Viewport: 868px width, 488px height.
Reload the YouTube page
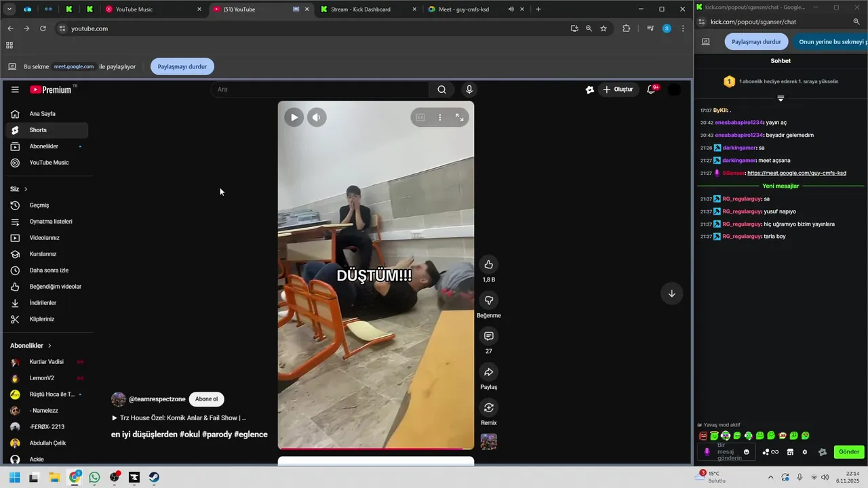pyautogui.click(x=43, y=28)
